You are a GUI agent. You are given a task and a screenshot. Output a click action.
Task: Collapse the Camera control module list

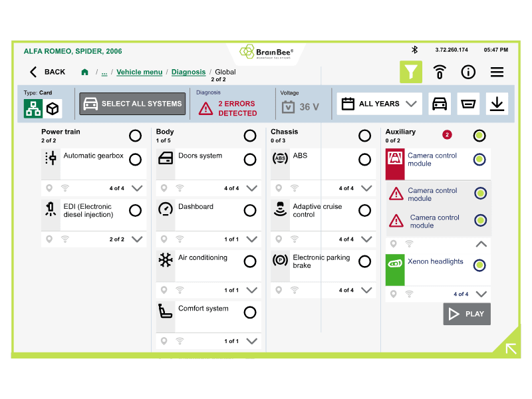pyautogui.click(x=481, y=244)
